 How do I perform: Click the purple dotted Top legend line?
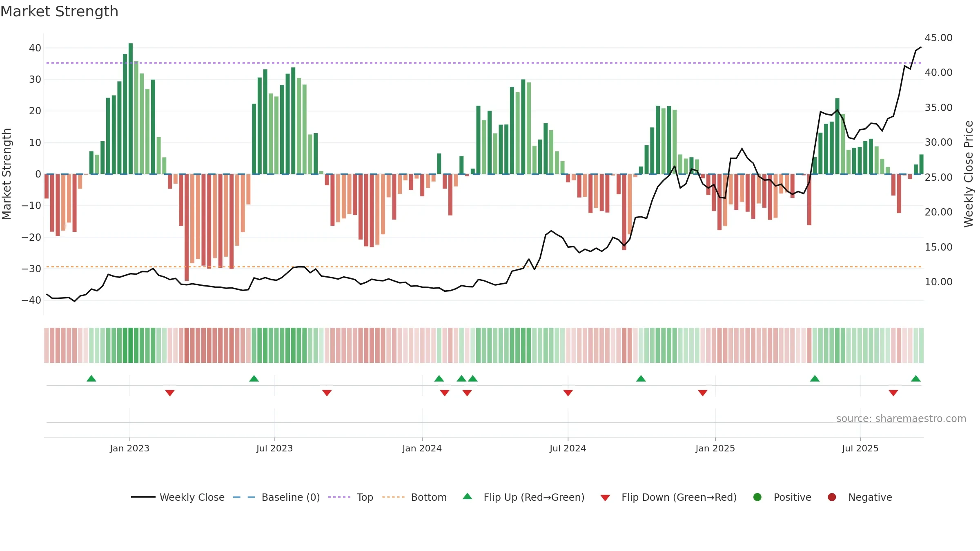pyautogui.click(x=339, y=497)
